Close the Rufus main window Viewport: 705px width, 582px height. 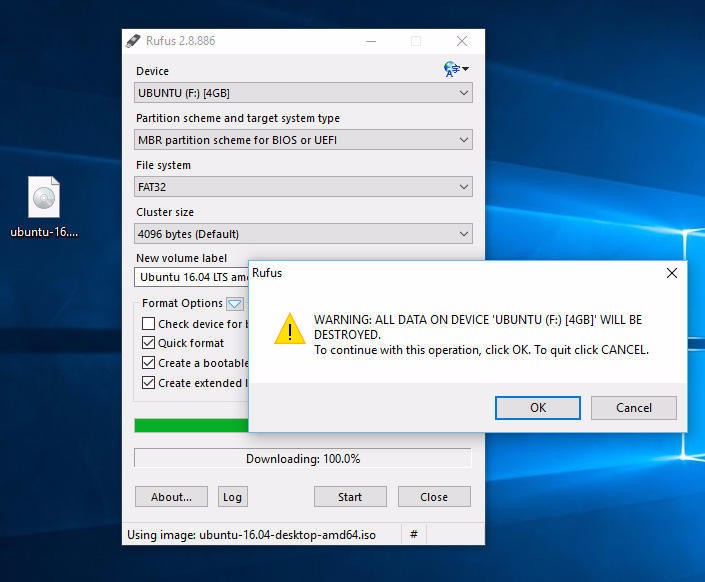point(462,41)
